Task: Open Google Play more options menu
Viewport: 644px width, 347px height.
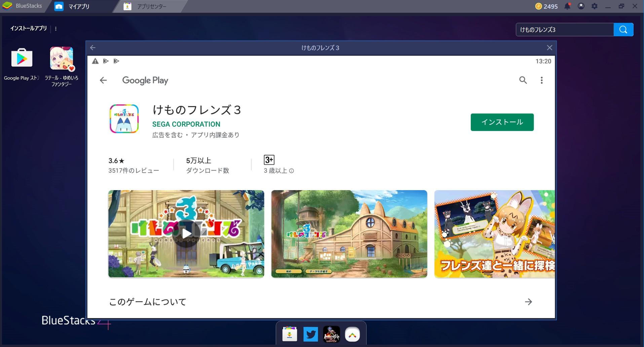Action: (541, 80)
